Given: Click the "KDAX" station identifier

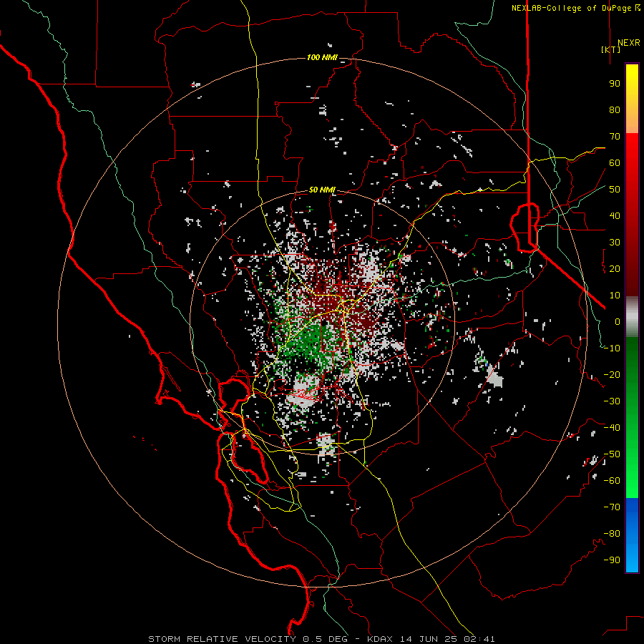Looking at the screenshot, I should tap(379, 639).
